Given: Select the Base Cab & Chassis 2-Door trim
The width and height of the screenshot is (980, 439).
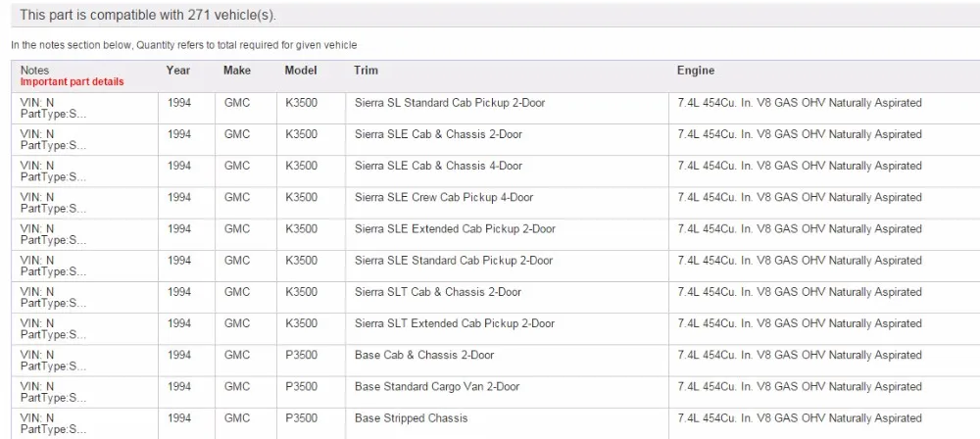Looking at the screenshot, I should [x=424, y=355].
